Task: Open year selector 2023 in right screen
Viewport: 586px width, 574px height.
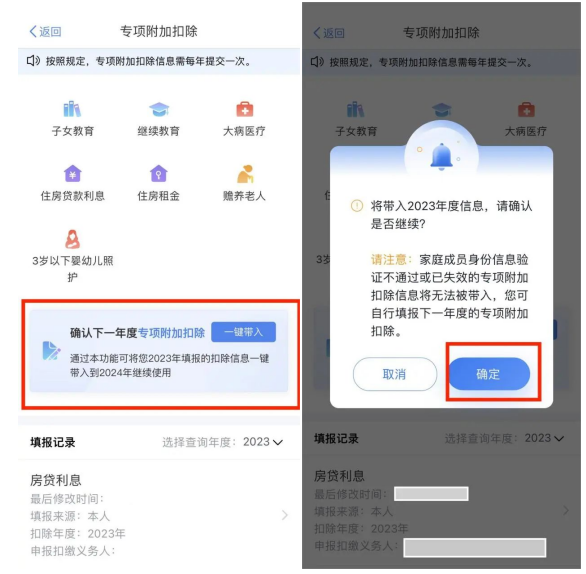Action: click(x=544, y=438)
